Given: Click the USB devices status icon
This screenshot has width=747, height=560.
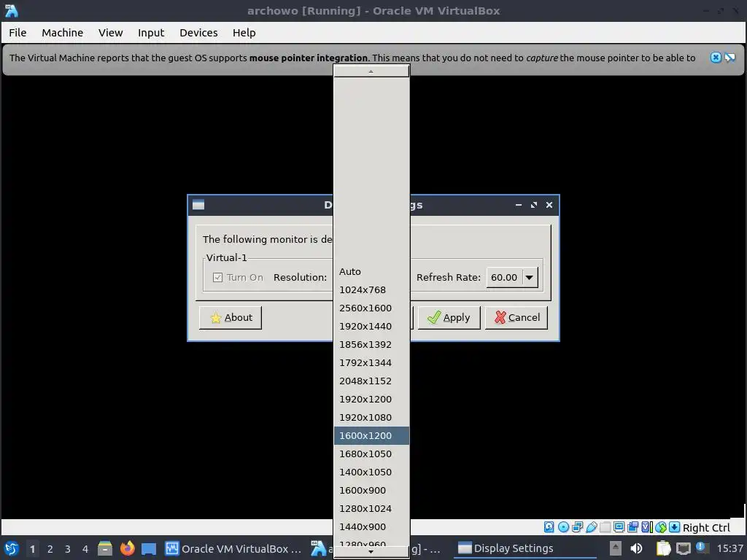Looking at the screenshot, I should pyautogui.click(x=591, y=527).
